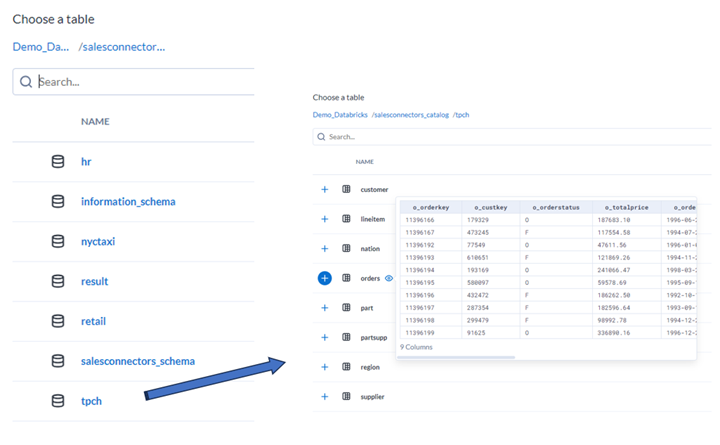Open the nyctaxi schema

[98, 242]
